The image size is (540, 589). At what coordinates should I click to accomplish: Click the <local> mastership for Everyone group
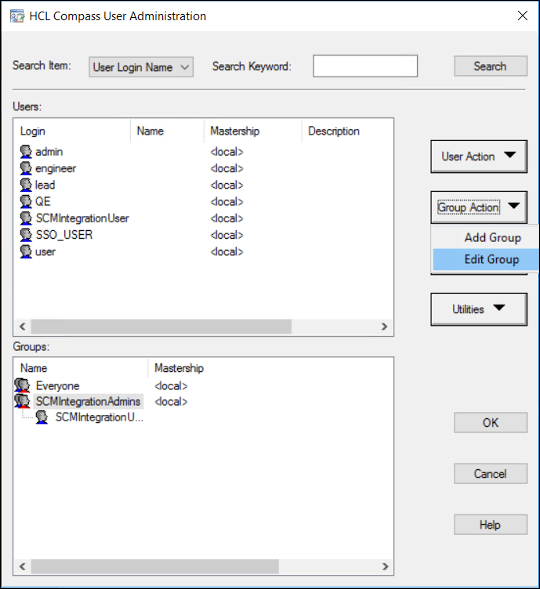(171, 386)
